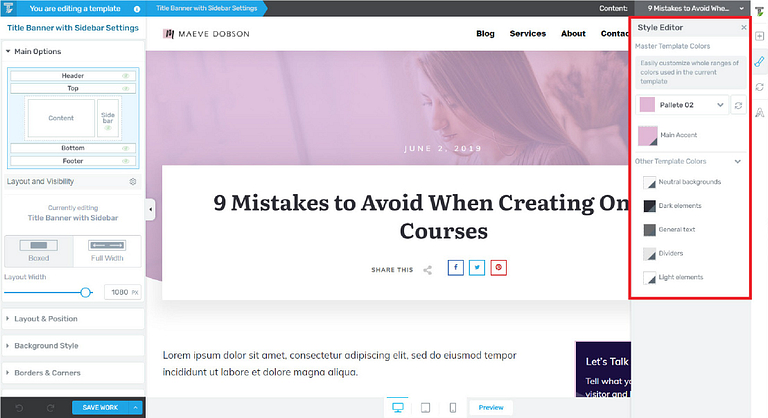This screenshot has height=418, width=768.
Task: Click the post title heading text
Action: coord(422,217)
